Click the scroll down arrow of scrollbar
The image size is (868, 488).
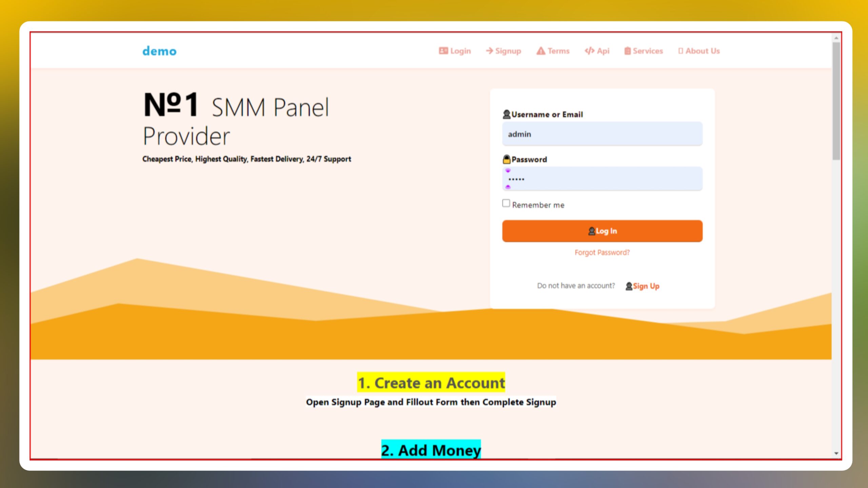point(836,453)
